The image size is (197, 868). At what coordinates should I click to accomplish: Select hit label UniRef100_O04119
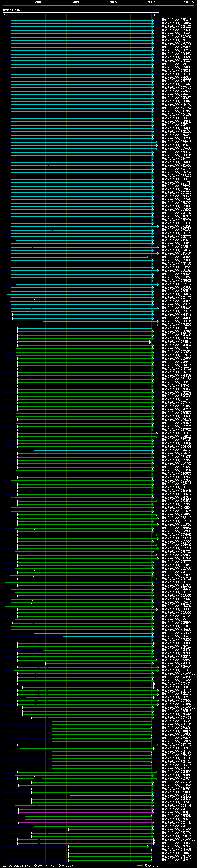tap(177, 64)
